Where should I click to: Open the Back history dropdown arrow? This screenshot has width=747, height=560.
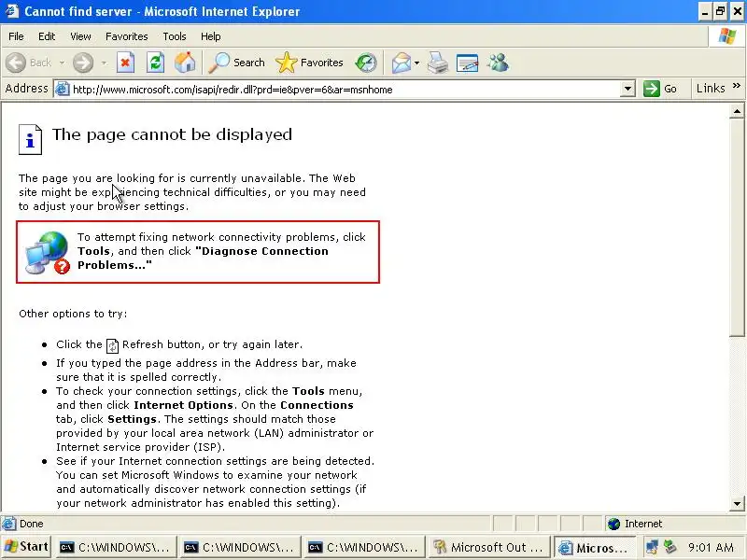(x=63, y=63)
